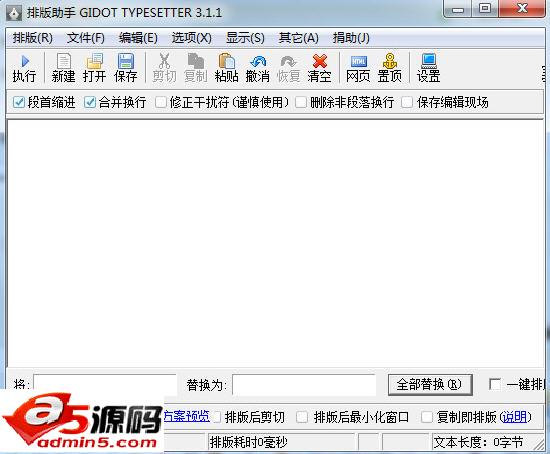Click the 文本长度: 0字节 status text
Image resolution: width=550 pixels, height=454 pixels.
[478, 442]
